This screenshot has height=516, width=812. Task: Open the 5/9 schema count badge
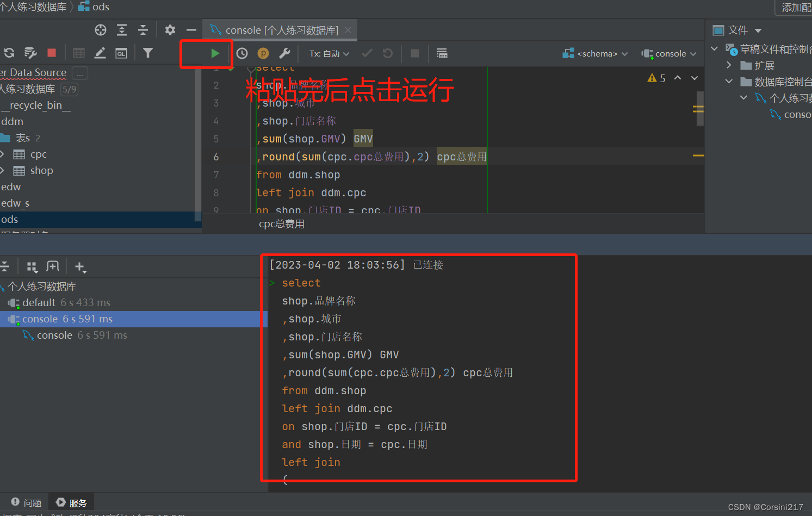coord(69,89)
